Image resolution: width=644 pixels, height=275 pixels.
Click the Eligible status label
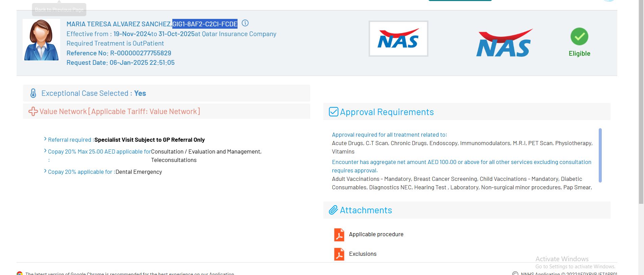pos(579,53)
